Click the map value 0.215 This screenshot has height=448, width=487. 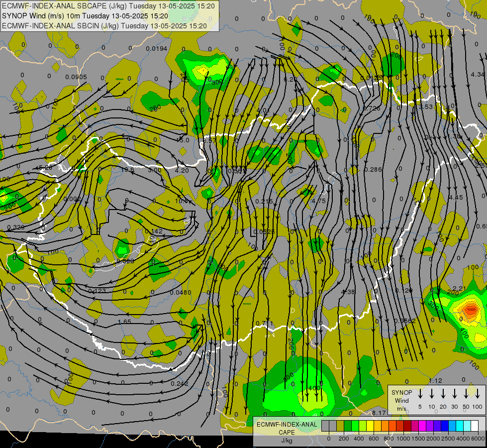[x=264, y=202]
